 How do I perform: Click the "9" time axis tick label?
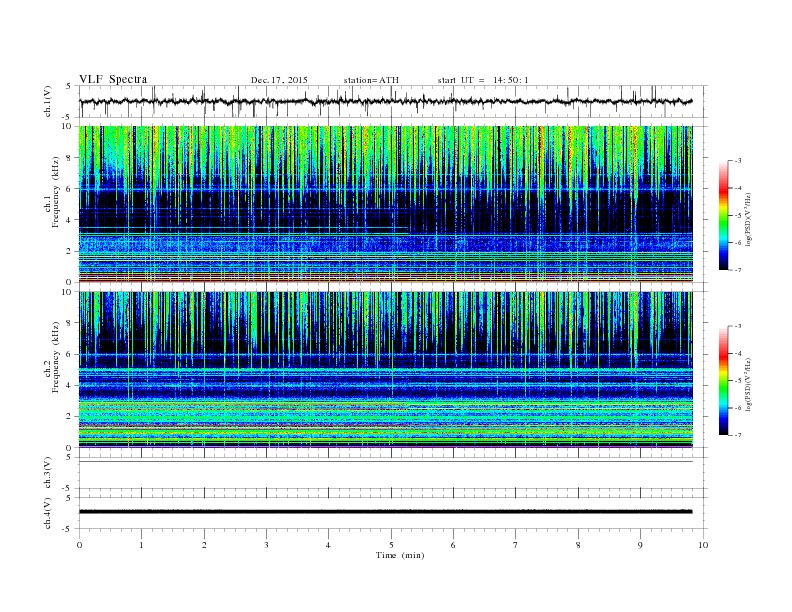[x=640, y=545]
